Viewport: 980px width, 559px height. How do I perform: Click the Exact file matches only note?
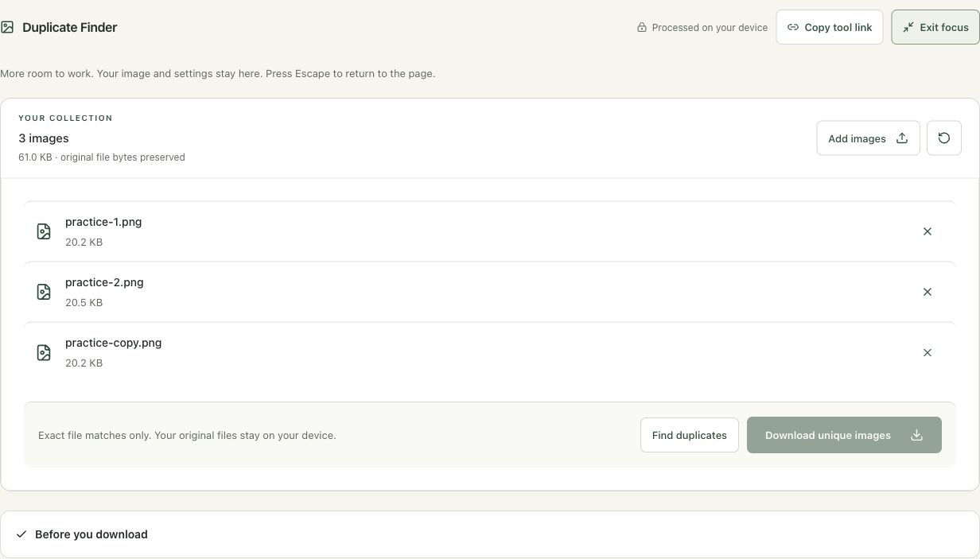(187, 435)
